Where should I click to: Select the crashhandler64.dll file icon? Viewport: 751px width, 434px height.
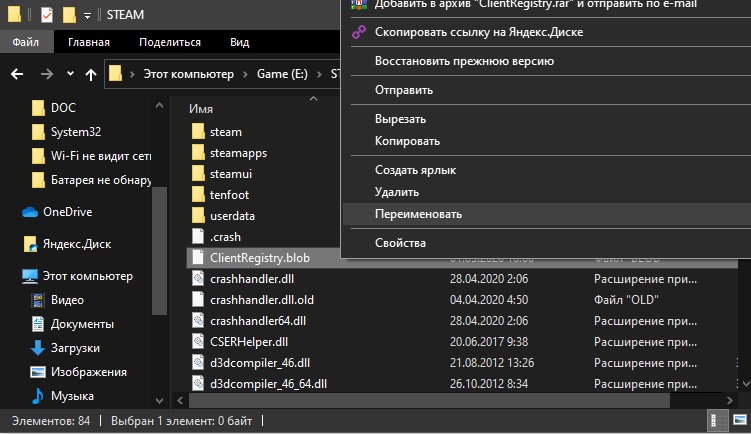coord(198,320)
